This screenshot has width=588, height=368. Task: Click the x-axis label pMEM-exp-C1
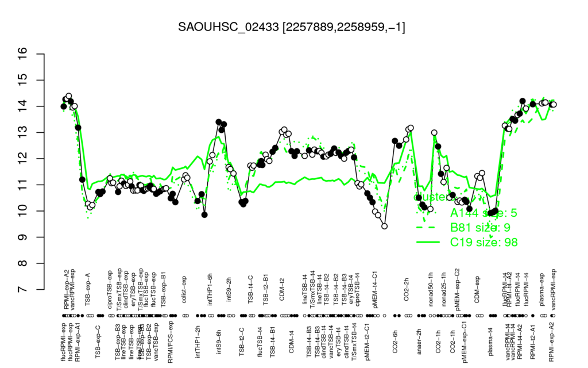465,342
